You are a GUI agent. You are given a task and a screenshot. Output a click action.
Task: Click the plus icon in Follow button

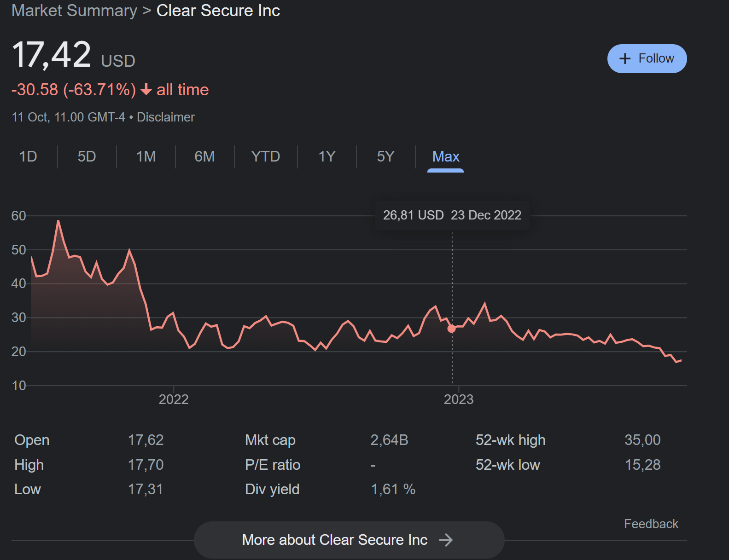tap(625, 58)
